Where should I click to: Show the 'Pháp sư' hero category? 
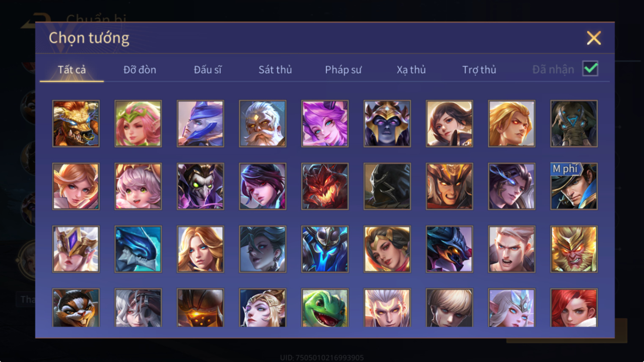[343, 69]
